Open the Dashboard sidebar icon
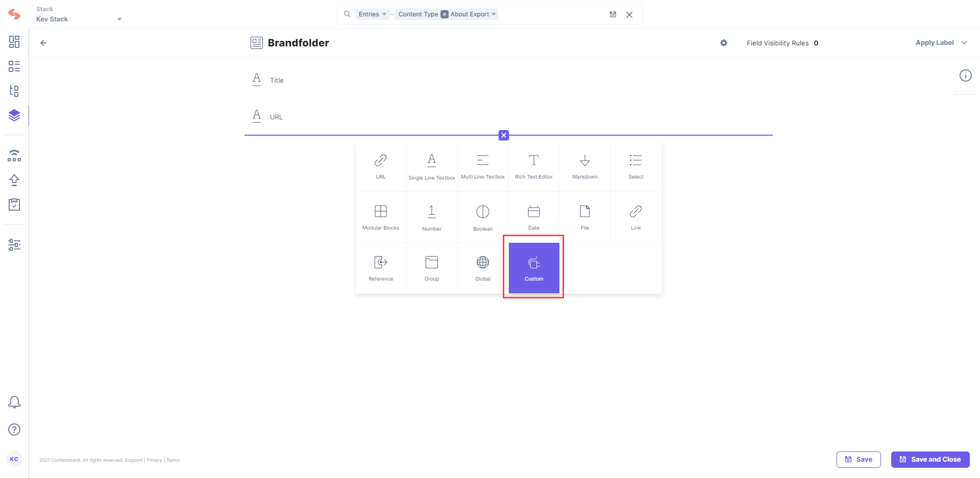This screenshot has height=478, width=980. point(14,42)
